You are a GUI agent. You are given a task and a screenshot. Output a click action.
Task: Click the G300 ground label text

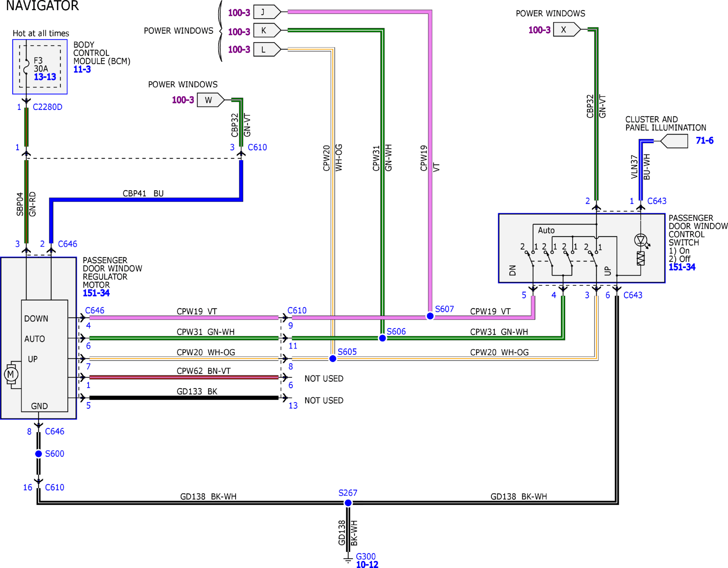(x=366, y=557)
